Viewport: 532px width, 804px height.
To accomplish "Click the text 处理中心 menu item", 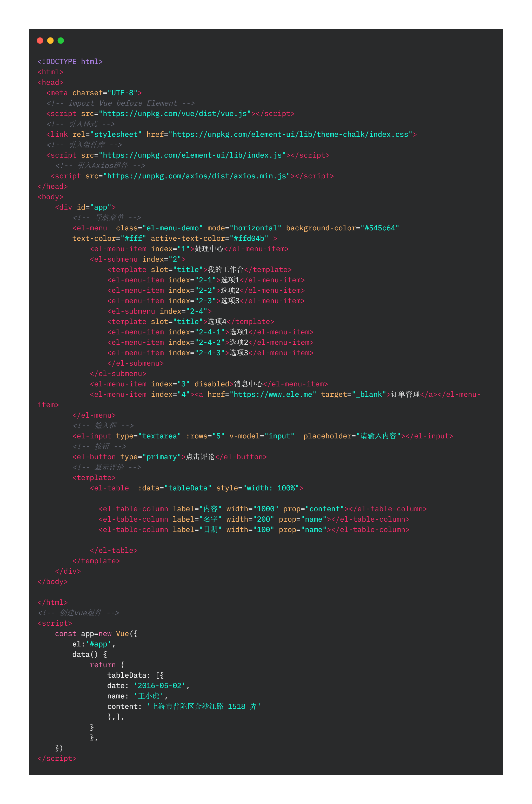I will coord(209,249).
